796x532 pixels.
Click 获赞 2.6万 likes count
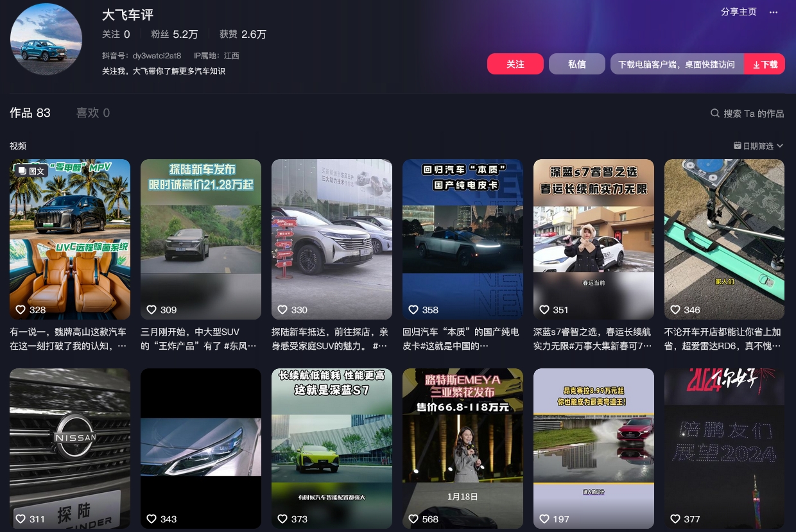[x=243, y=34]
